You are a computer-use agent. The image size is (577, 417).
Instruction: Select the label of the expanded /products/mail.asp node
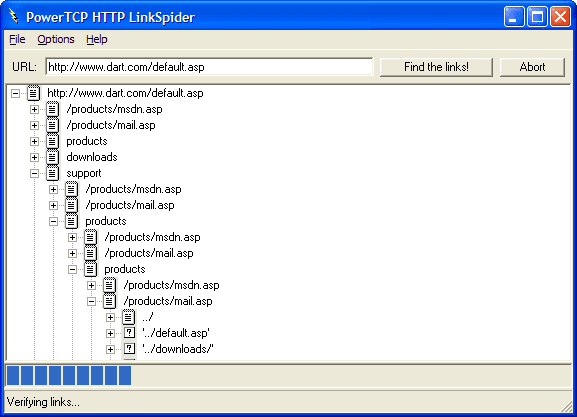(168, 301)
